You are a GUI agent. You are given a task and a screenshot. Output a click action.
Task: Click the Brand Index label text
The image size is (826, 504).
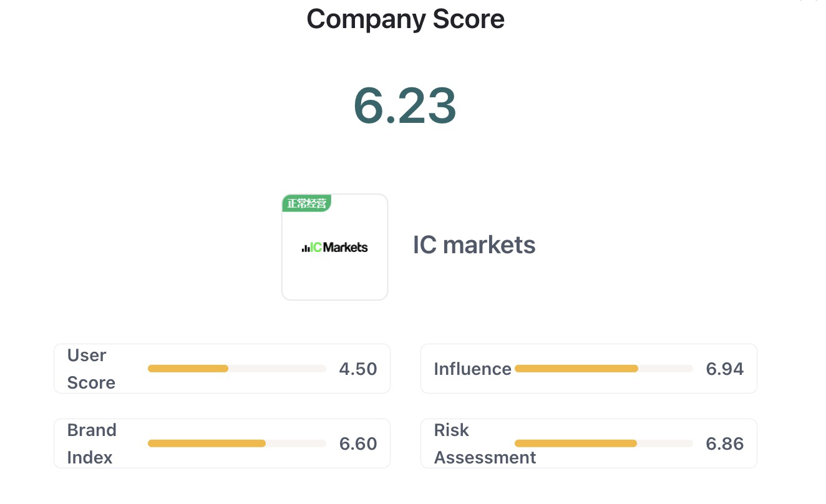point(92,443)
